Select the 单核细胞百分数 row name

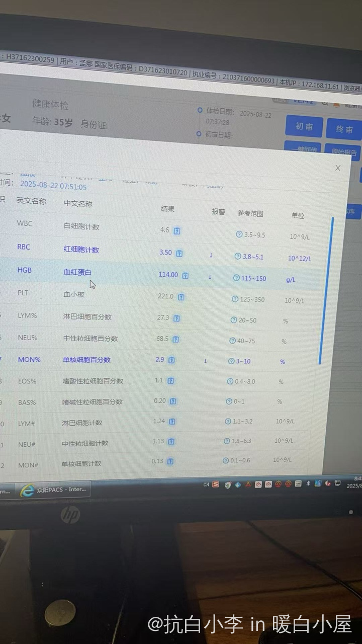tap(87, 360)
